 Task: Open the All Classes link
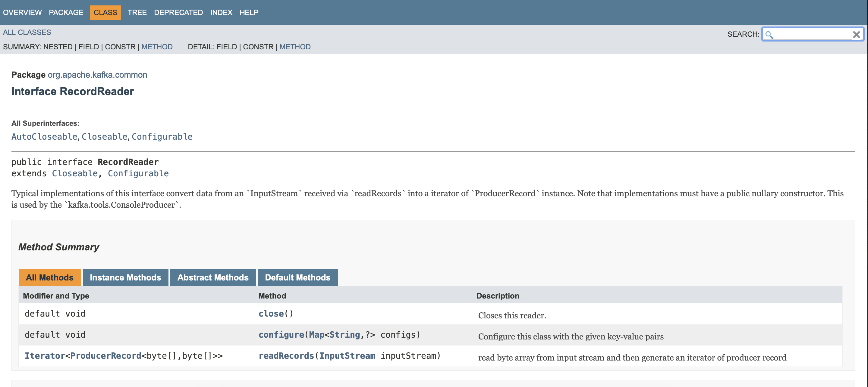[27, 32]
